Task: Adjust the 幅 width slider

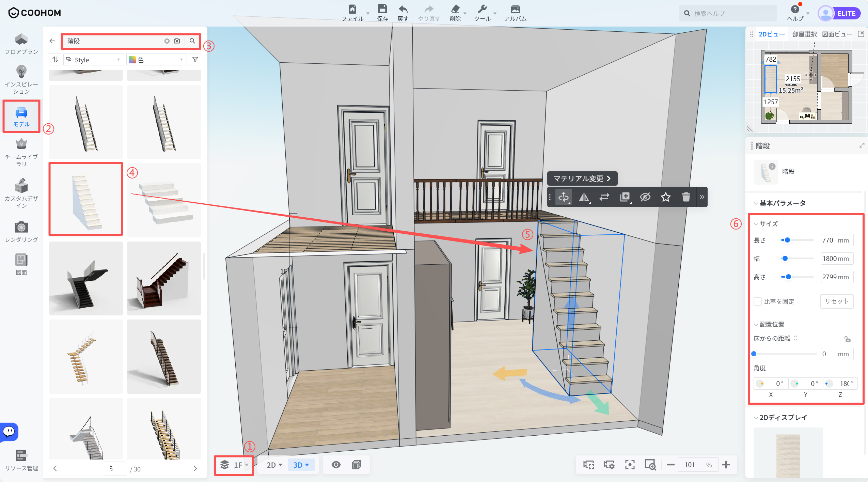Action: click(798, 259)
